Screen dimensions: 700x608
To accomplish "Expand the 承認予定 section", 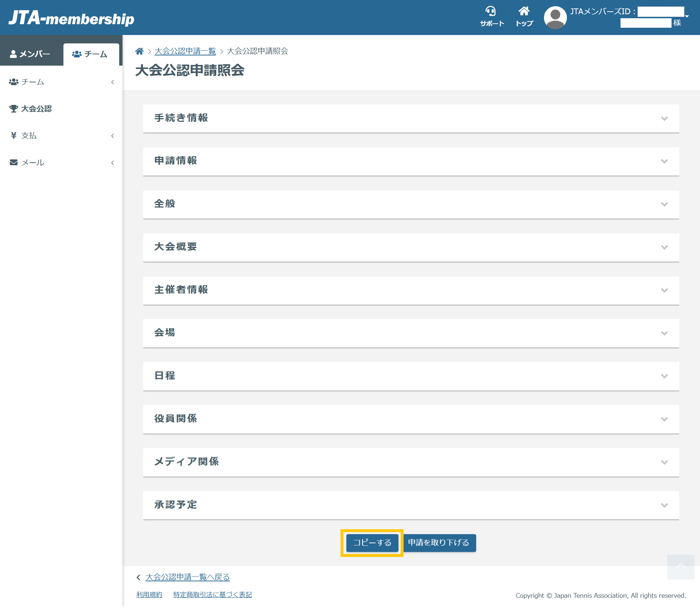I will [664, 505].
